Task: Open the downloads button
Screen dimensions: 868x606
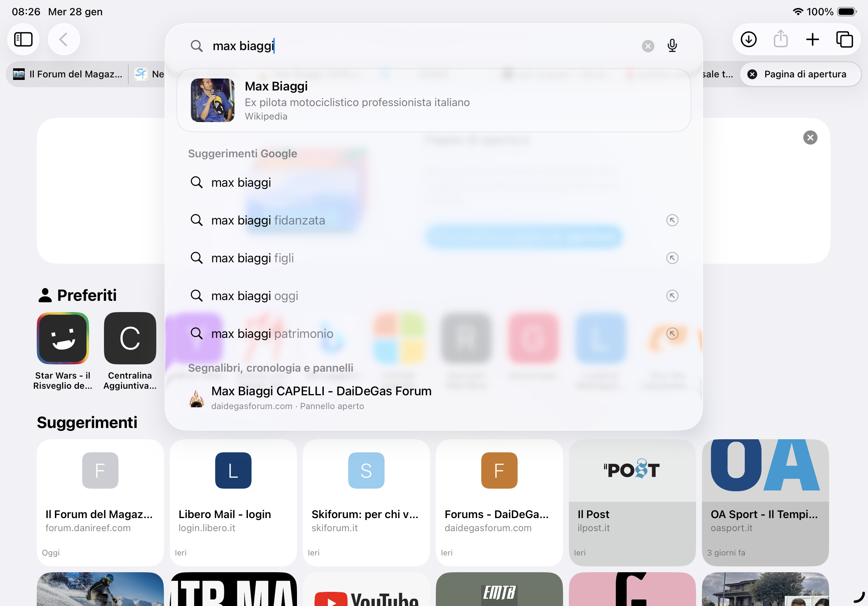Action: [748, 39]
